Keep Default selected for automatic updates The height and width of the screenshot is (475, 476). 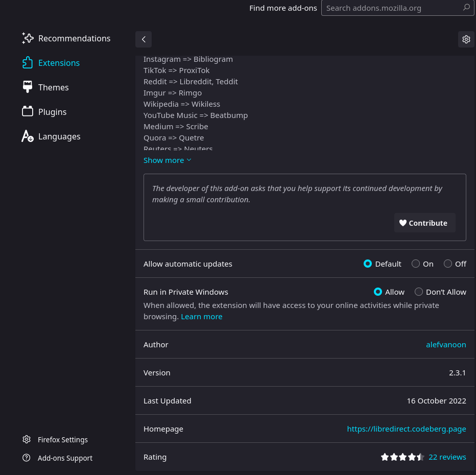click(368, 264)
